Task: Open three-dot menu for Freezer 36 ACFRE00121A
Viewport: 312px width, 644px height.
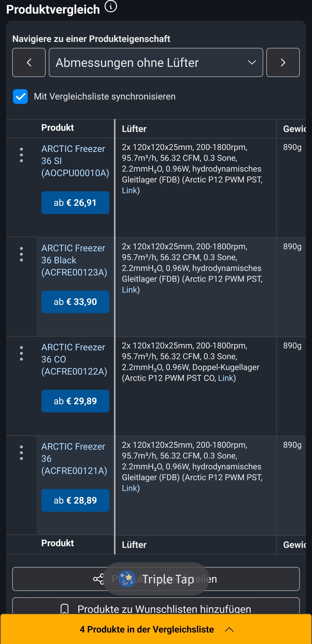Action: coord(21,452)
